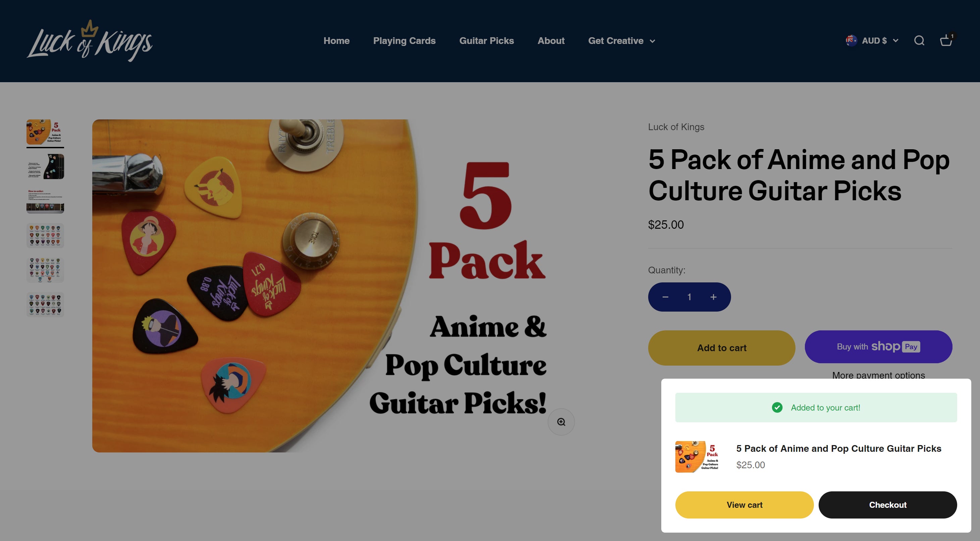Open the Playing Cards menu item
The width and height of the screenshot is (980, 541).
404,41
